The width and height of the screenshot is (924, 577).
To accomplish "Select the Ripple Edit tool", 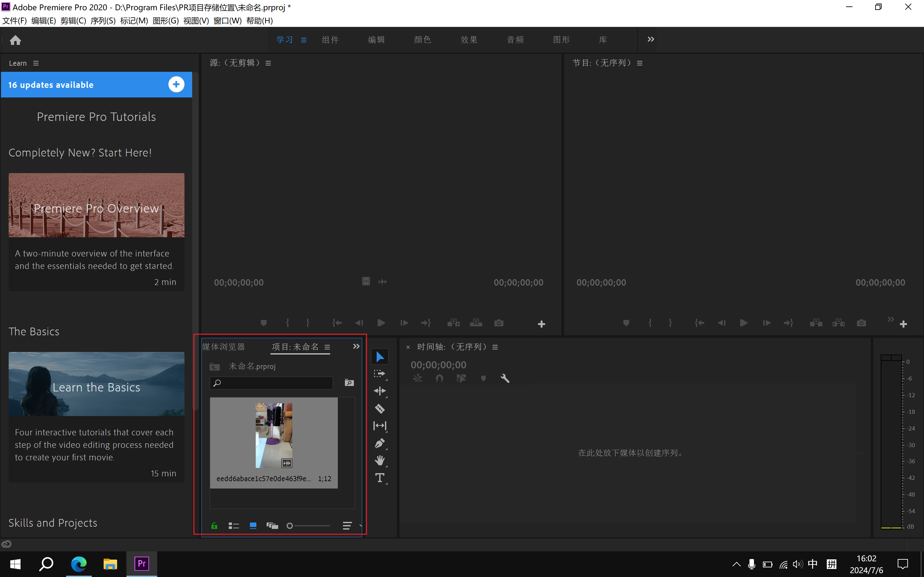I will tap(380, 391).
